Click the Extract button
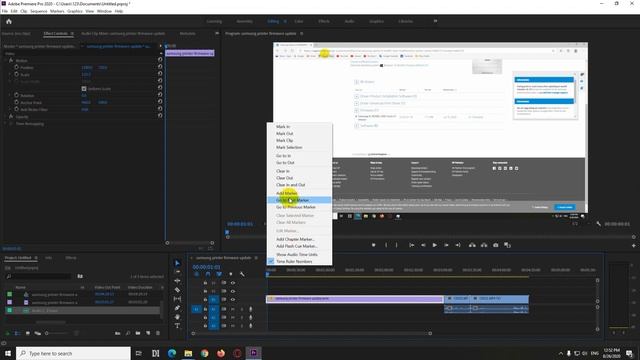Viewport: 640px width, 360px height. (x=484, y=245)
